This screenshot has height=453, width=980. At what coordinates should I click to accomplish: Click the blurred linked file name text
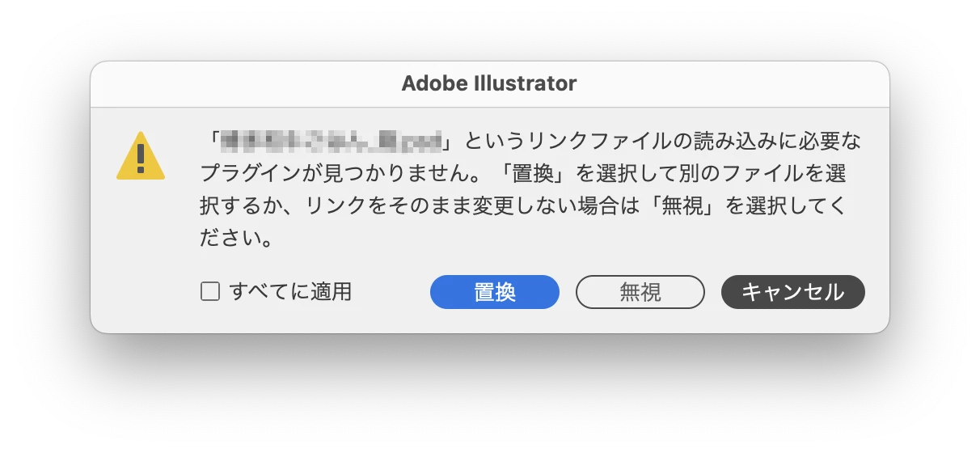[x=331, y=142]
